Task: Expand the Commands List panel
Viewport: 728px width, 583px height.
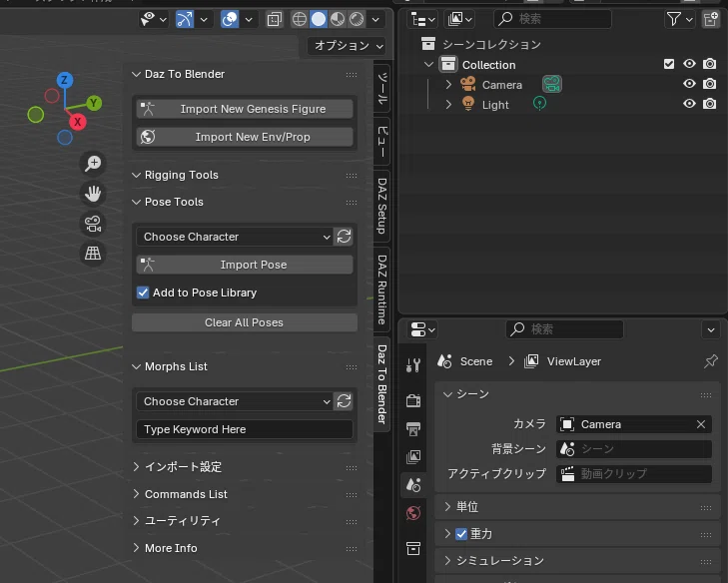Action: tap(136, 493)
